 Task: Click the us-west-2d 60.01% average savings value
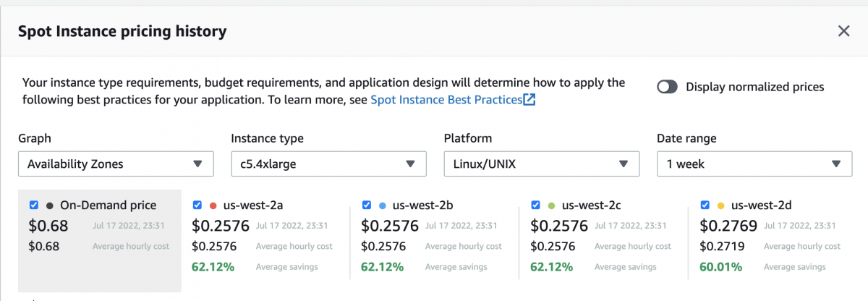[x=720, y=267]
